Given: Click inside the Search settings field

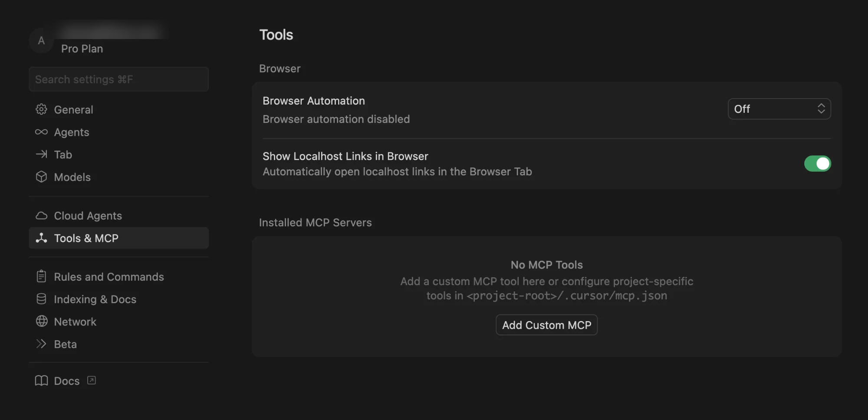Looking at the screenshot, I should (x=118, y=79).
